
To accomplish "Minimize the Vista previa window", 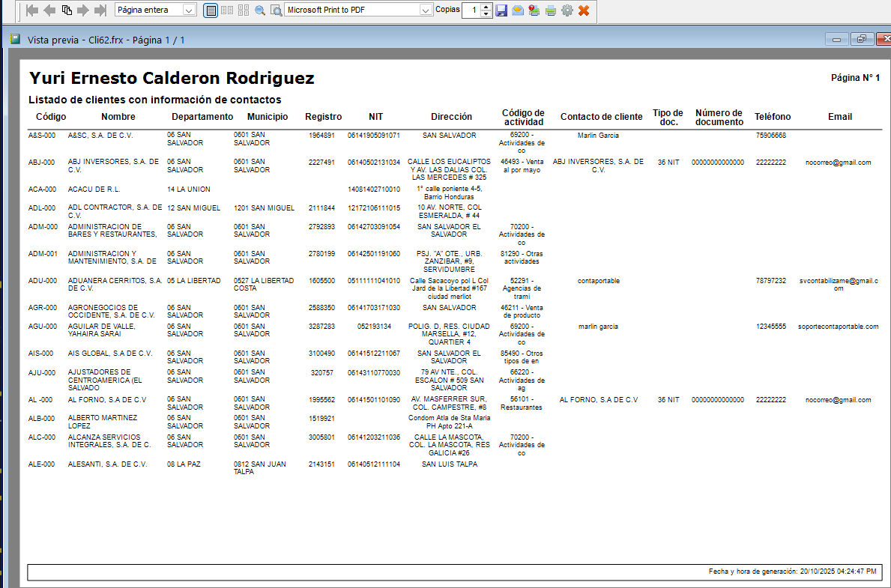I will pos(836,39).
